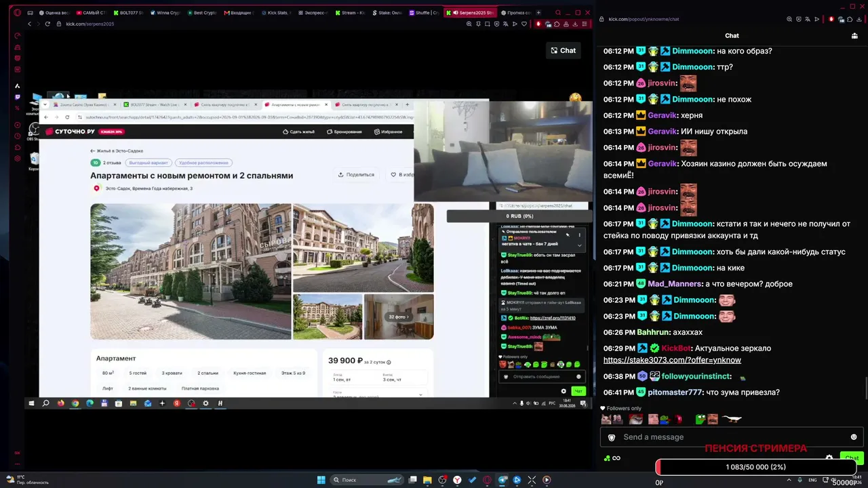Open the Chat panel button on the stream
The height and width of the screenshot is (488, 868).
pos(563,50)
